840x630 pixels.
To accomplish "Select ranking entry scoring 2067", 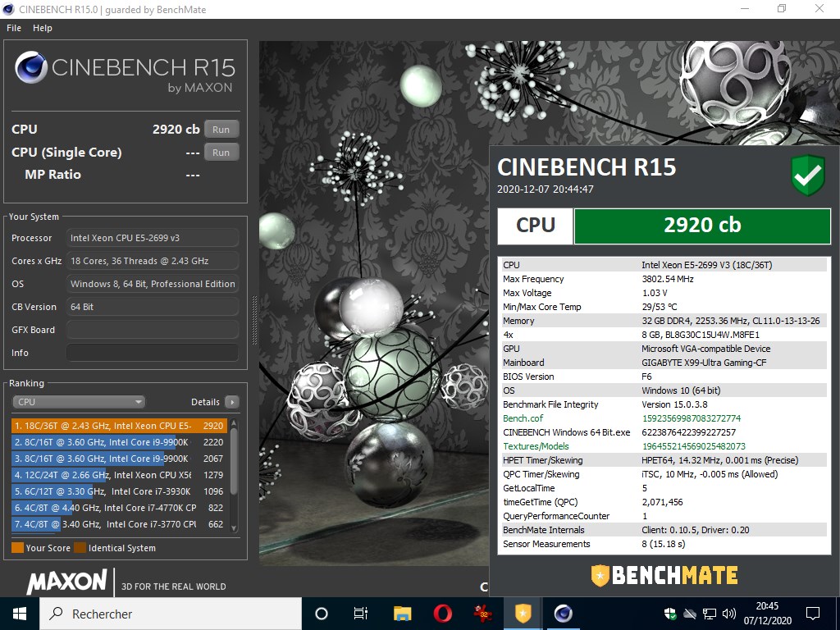I will (119, 459).
